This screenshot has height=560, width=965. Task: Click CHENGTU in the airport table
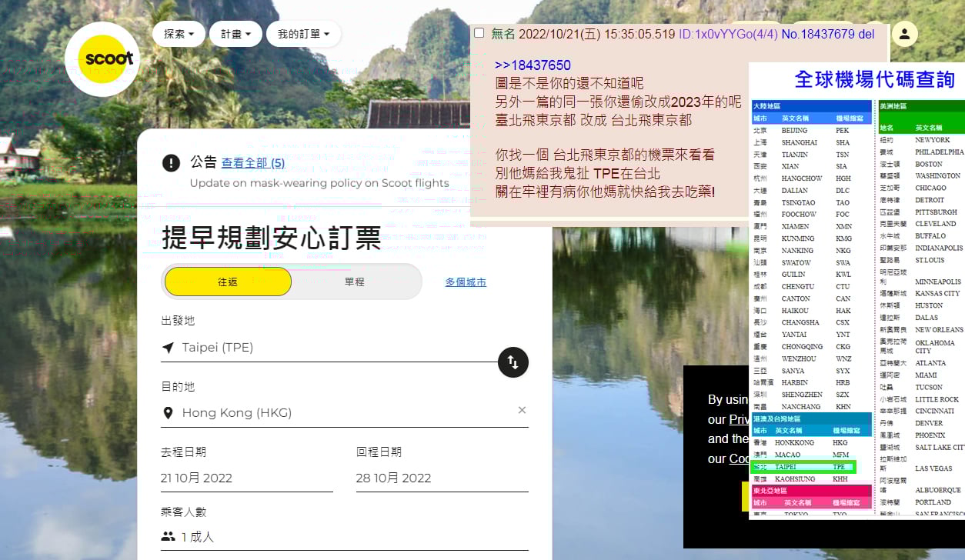coord(797,287)
